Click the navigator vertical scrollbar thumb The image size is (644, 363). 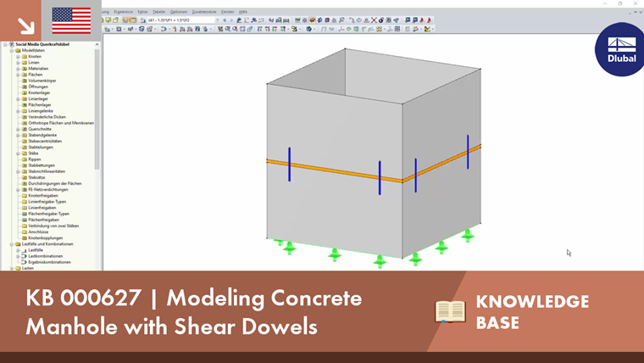coord(97,109)
